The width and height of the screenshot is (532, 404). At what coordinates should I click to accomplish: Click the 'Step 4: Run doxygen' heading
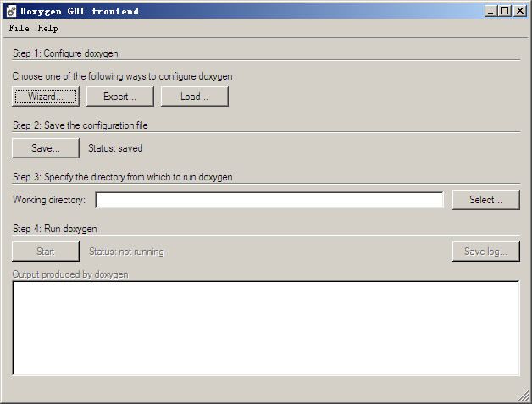(54, 229)
